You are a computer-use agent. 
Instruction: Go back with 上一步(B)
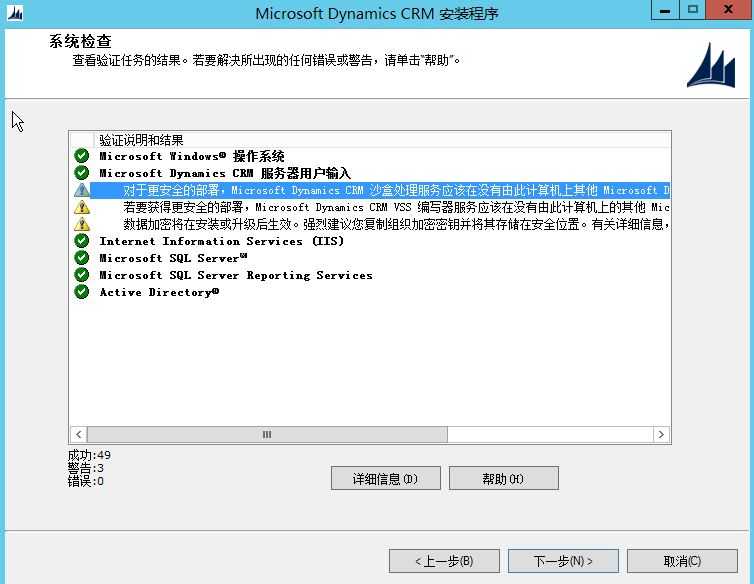444,561
